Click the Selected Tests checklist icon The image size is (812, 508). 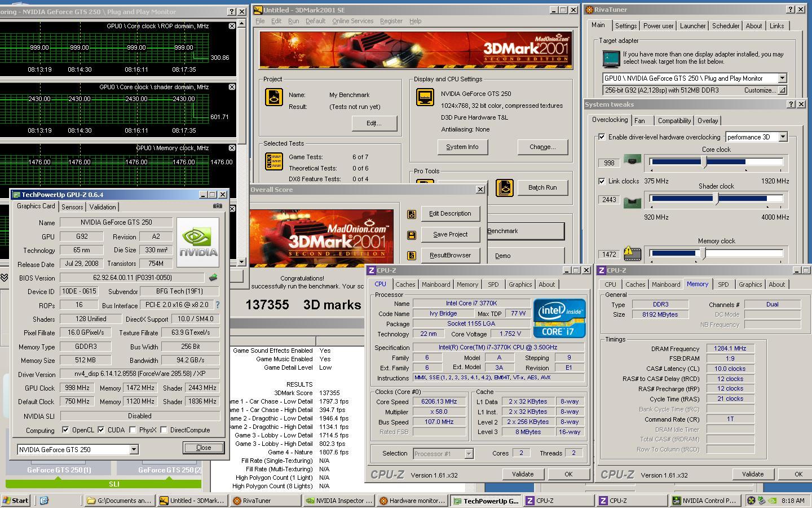click(274, 161)
